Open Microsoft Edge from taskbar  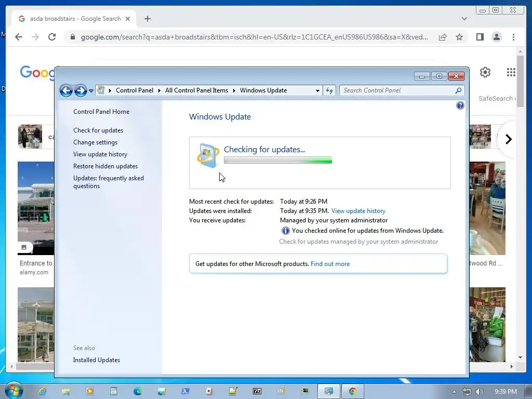point(137,391)
